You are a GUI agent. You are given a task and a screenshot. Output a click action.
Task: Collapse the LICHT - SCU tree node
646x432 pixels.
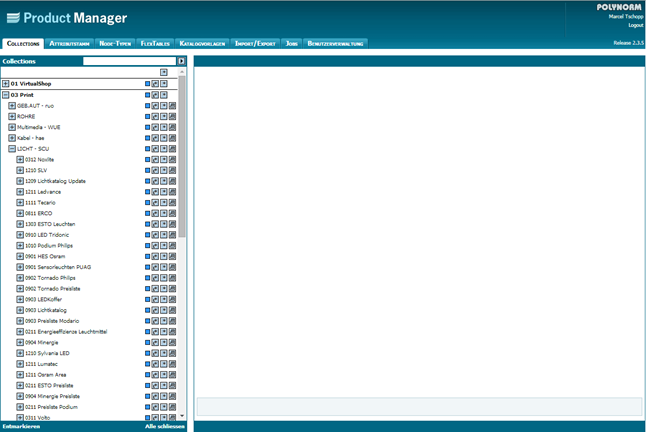[12, 148]
